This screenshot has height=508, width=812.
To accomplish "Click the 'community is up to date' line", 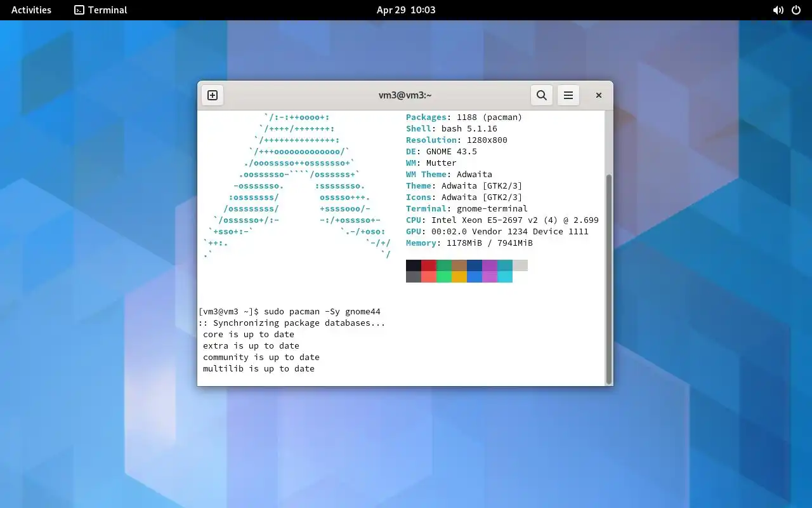I will (x=261, y=358).
